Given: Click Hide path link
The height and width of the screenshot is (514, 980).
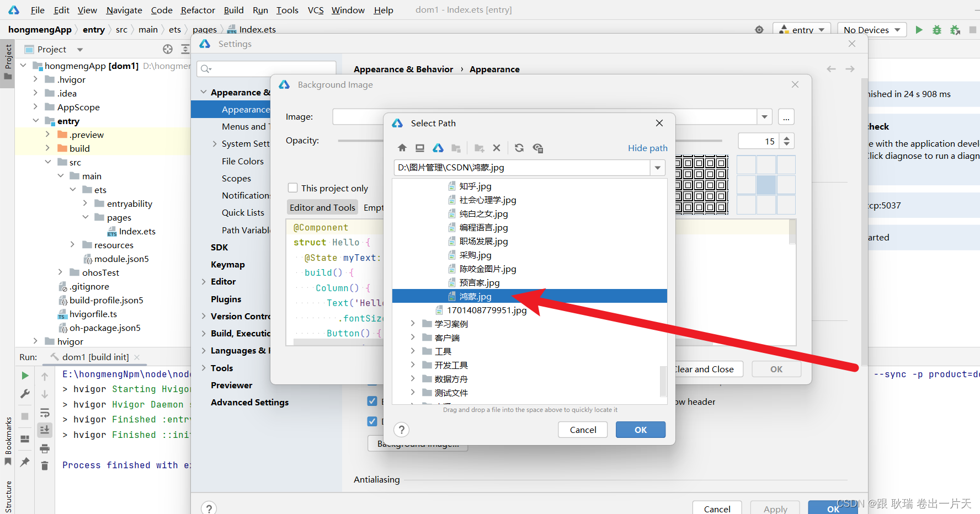Looking at the screenshot, I should [x=647, y=148].
